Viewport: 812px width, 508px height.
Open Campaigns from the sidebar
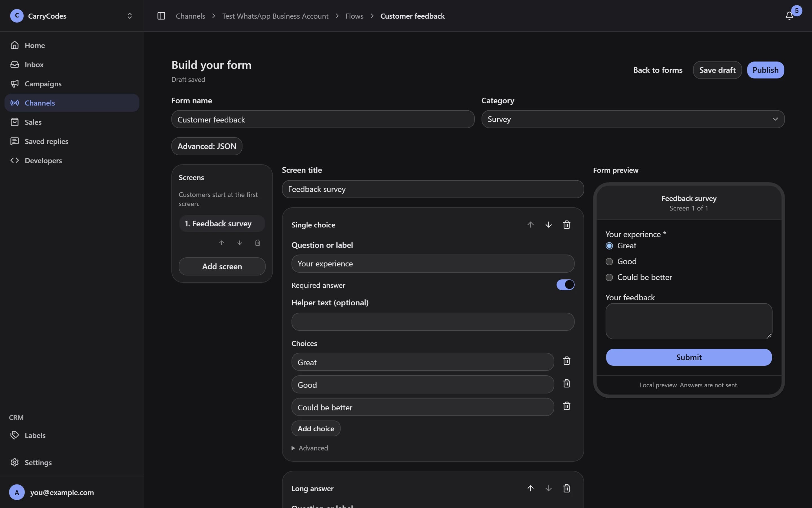pos(72,84)
